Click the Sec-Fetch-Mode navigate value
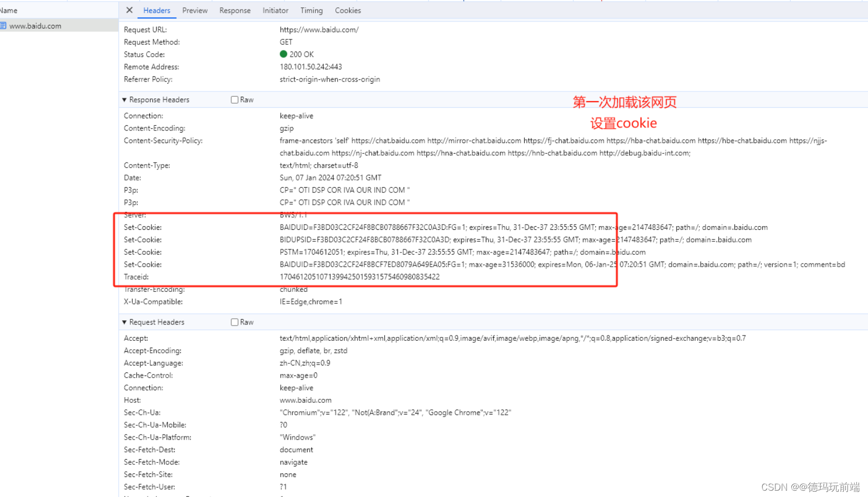 point(293,462)
